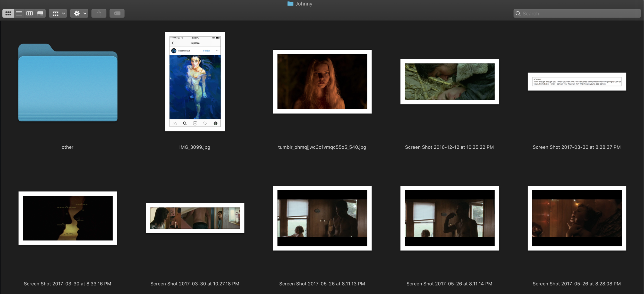Select thumbnail of Screen Shot 2017-05-26 8.11.13 PM

click(x=322, y=218)
